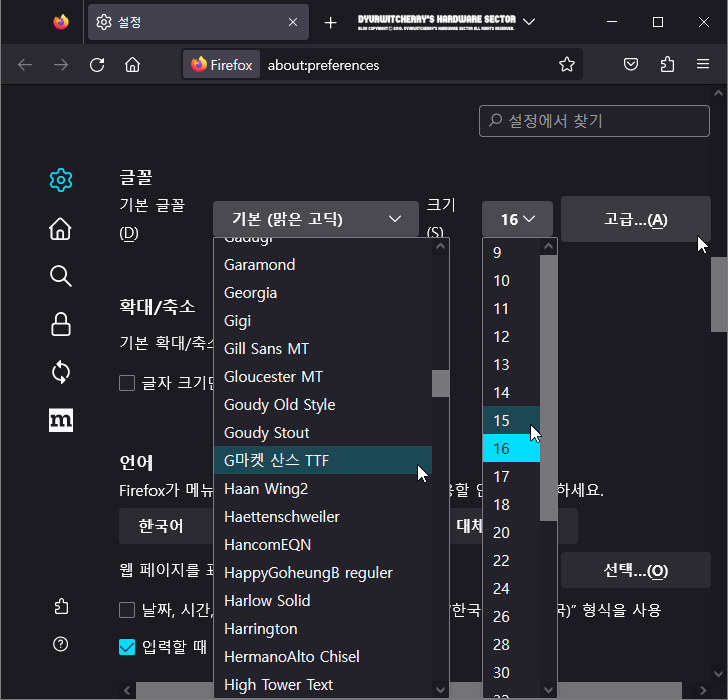Click the Firefox identity badge in address bar
The height and width of the screenshot is (700, 728).
pos(222,65)
